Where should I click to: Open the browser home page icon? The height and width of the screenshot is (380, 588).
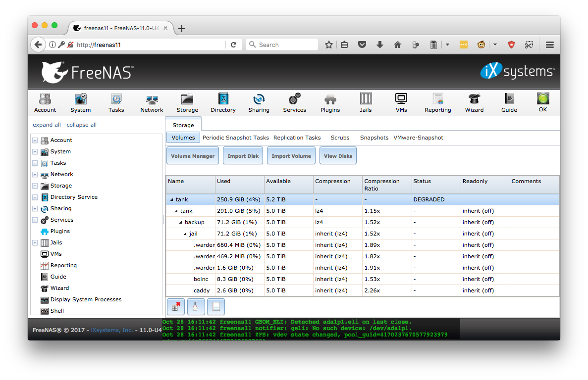point(397,45)
